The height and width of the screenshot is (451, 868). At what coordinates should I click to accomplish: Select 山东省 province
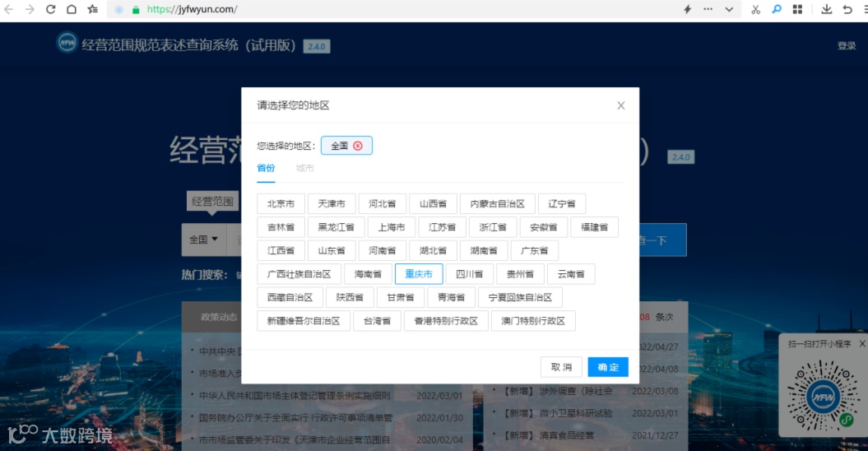pos(332,250)
